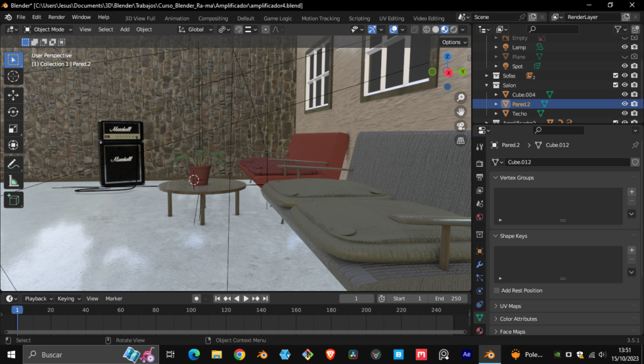Collapse the Salon collection
This screenshot has height=364, width=644.
point(487,85)
